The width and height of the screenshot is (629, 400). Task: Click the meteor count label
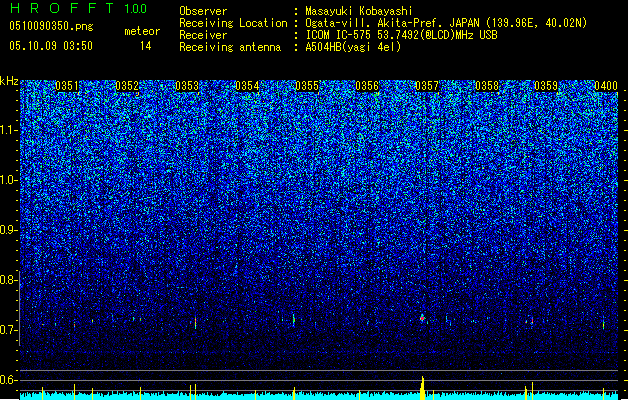pos(142,31)
